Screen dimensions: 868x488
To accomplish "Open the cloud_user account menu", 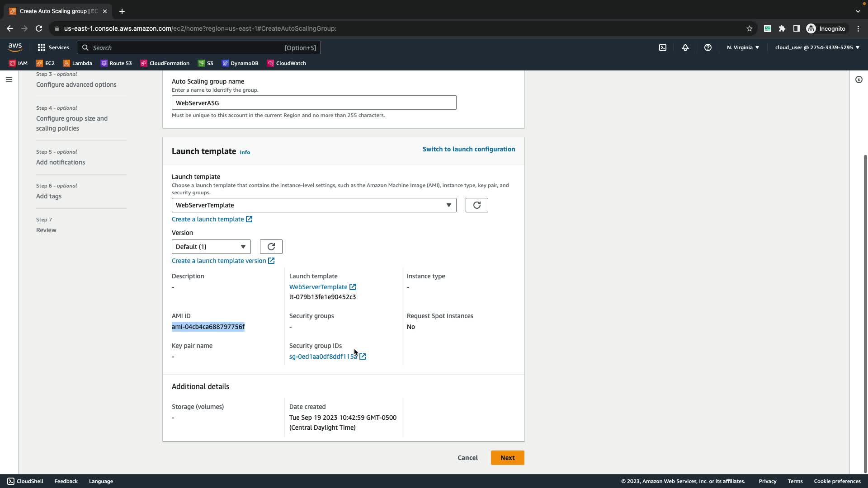I will (x=817, y=47).
